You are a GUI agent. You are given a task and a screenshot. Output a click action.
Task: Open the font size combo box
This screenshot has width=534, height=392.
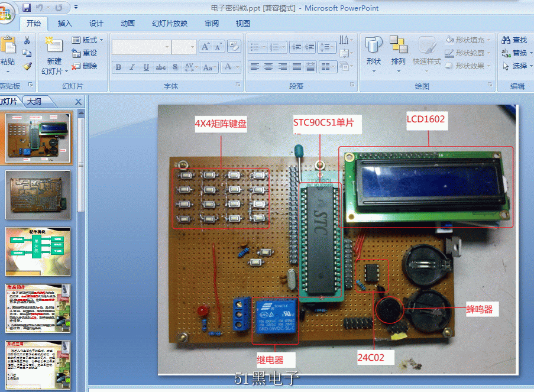(x=184, y=47)
